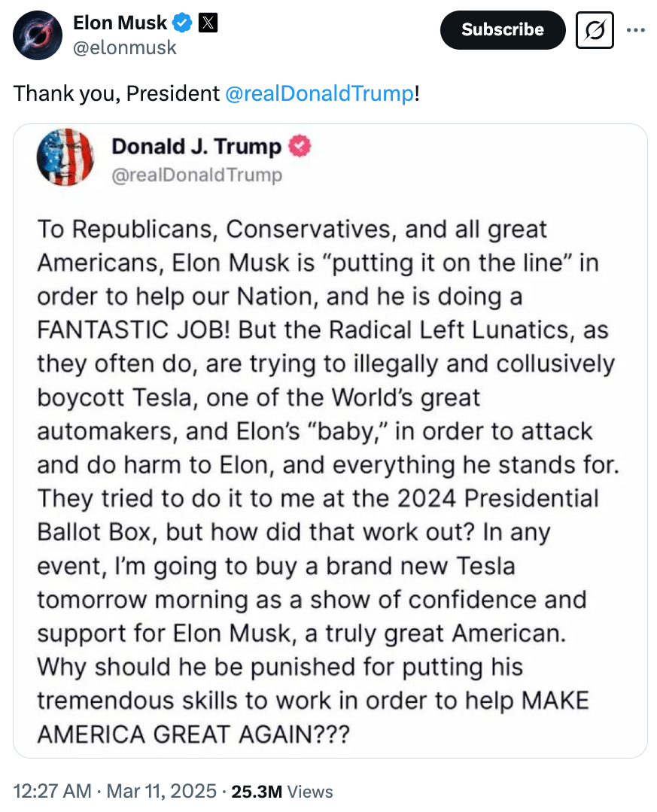Click the blue verified checkmark badge
The height and width of the screenshot is (812, 657).
[183, 23]
